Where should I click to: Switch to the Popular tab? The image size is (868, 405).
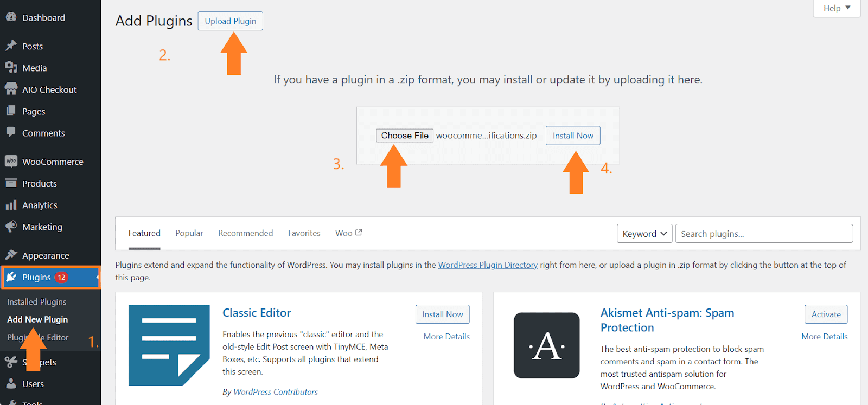click(189, 233)
